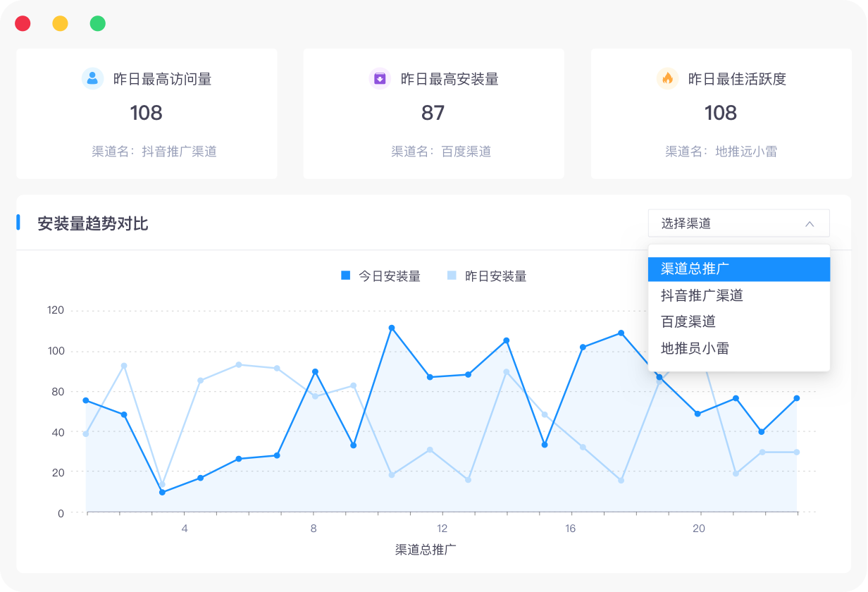Click today's highest data point near 110

(x=392, y=328)
